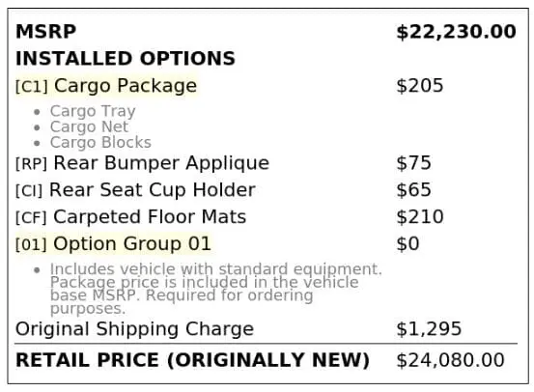This screenshot has width=534, height=392.
Task: Click the Cargo Blocks bullet item
Action: (x=100, y=142)
